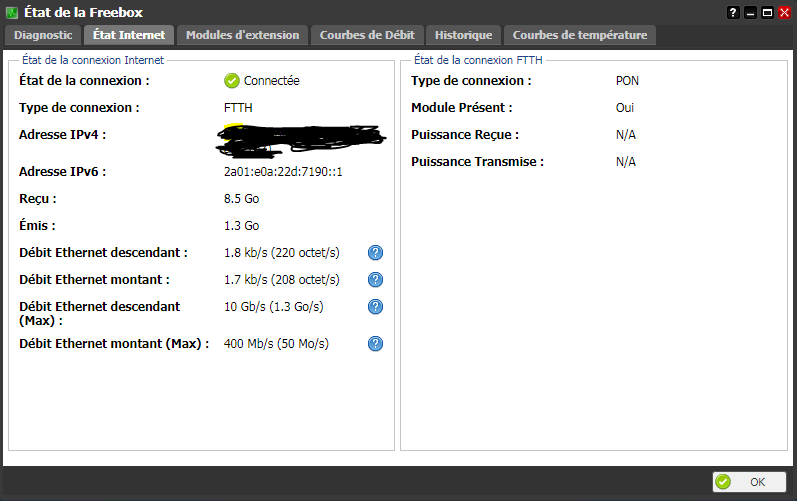Select the IPv6 address 2a01:e0a:22d:7190::1
Image resolution: width=797 pixels, height=501 pixels.
coord(283,172)
